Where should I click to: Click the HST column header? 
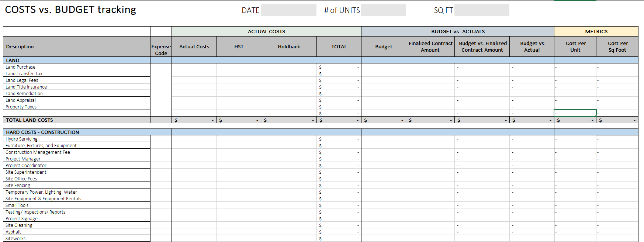239,46
